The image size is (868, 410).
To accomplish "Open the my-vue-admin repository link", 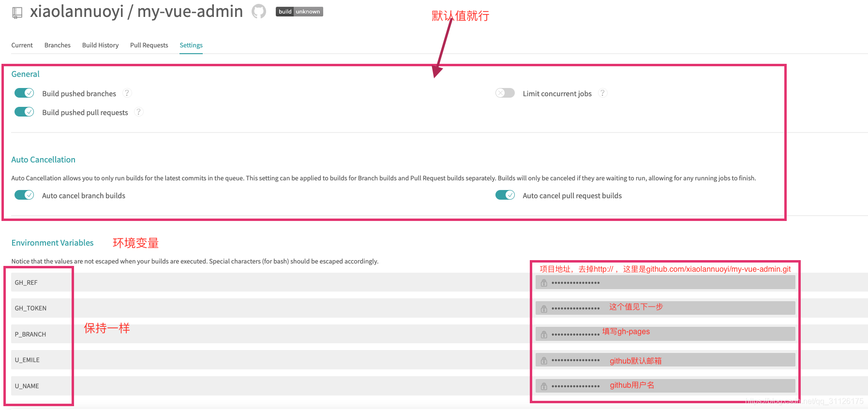I will coord(190,11).
